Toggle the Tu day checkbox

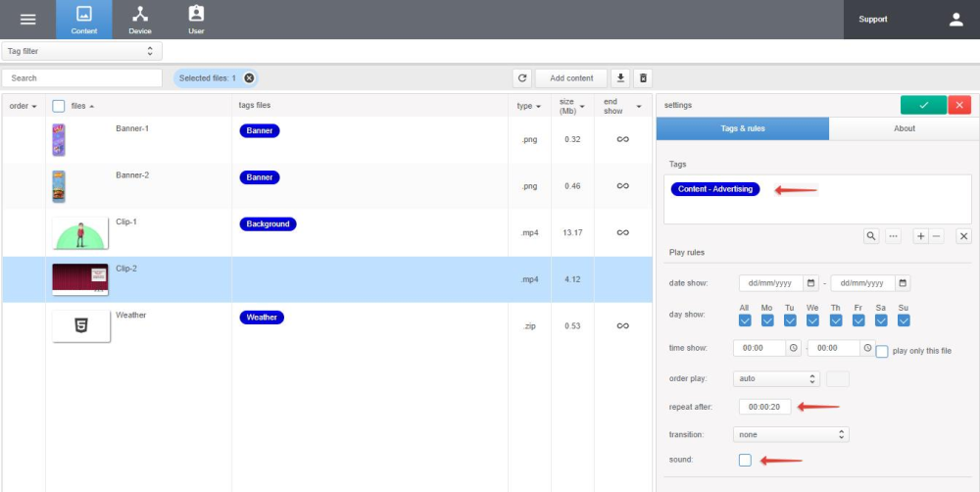[790, 320]
